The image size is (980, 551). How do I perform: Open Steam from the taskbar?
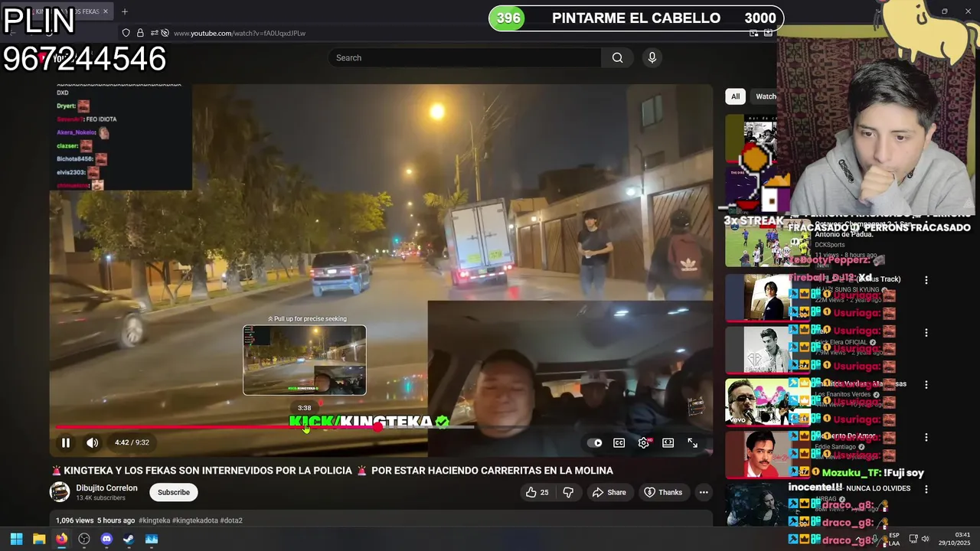click(x=129, y=539)
